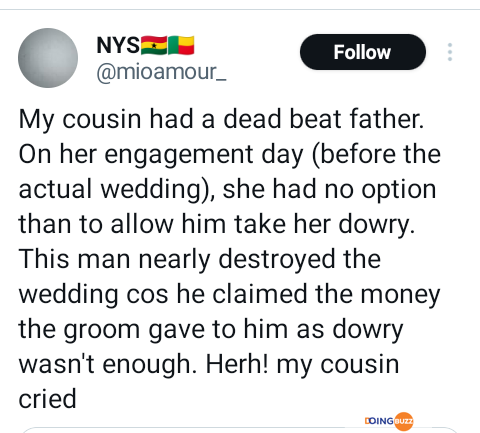Follow the @mioamour_ account
The width and height of the screenshot is (480, 433).
click(363, 52)
